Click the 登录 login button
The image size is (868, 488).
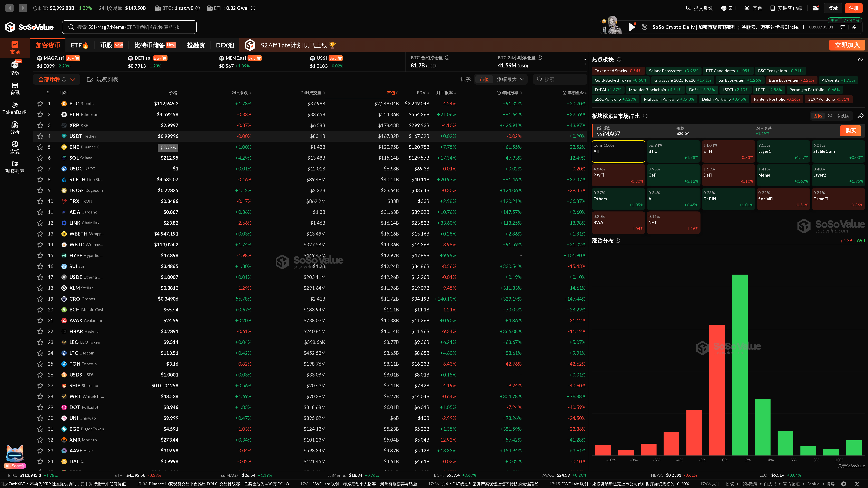[833, 8]
